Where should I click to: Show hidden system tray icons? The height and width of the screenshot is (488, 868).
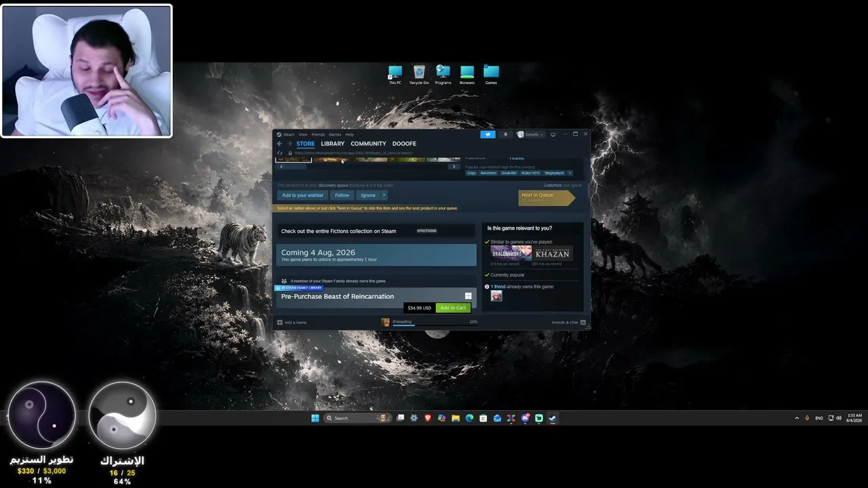pyautogui.click(x=797, y=418)
